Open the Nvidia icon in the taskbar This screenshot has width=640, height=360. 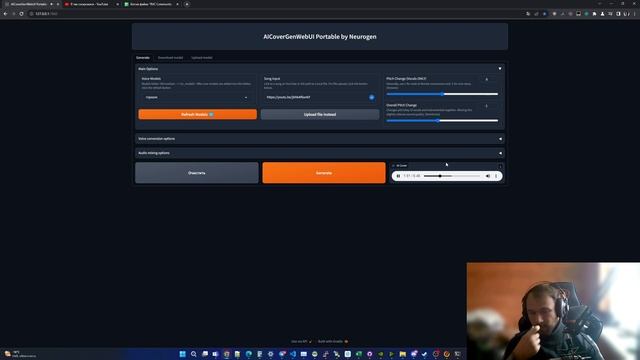pos(381,354)
